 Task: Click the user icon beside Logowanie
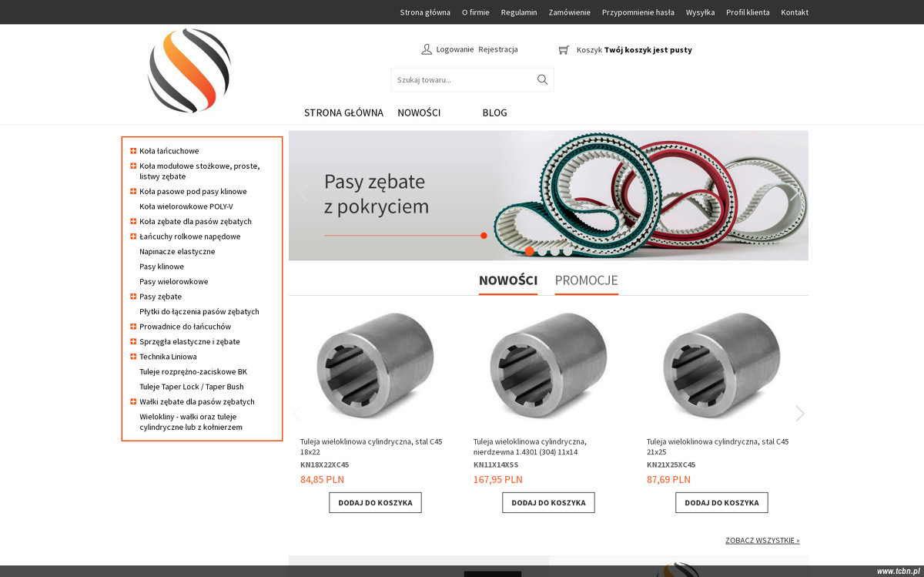coord(427,49)
